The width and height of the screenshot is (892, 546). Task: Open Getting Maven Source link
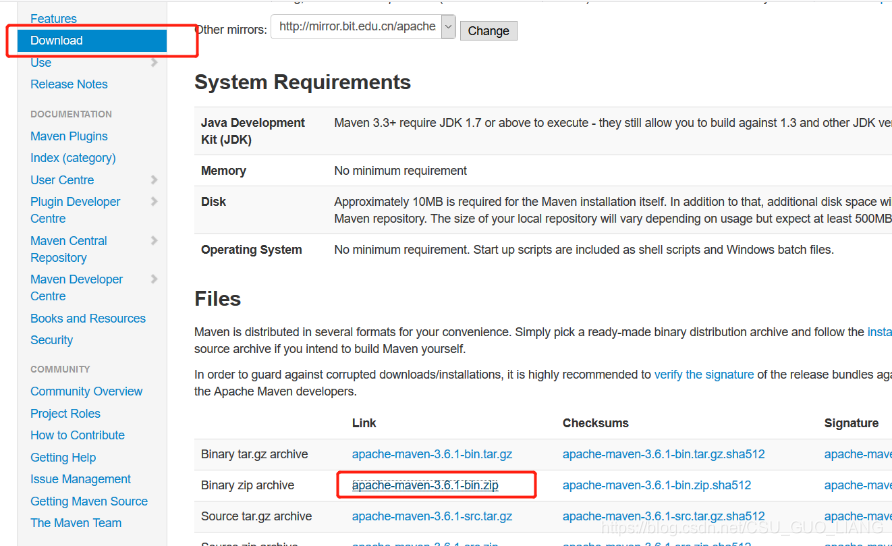click(89, 501)
